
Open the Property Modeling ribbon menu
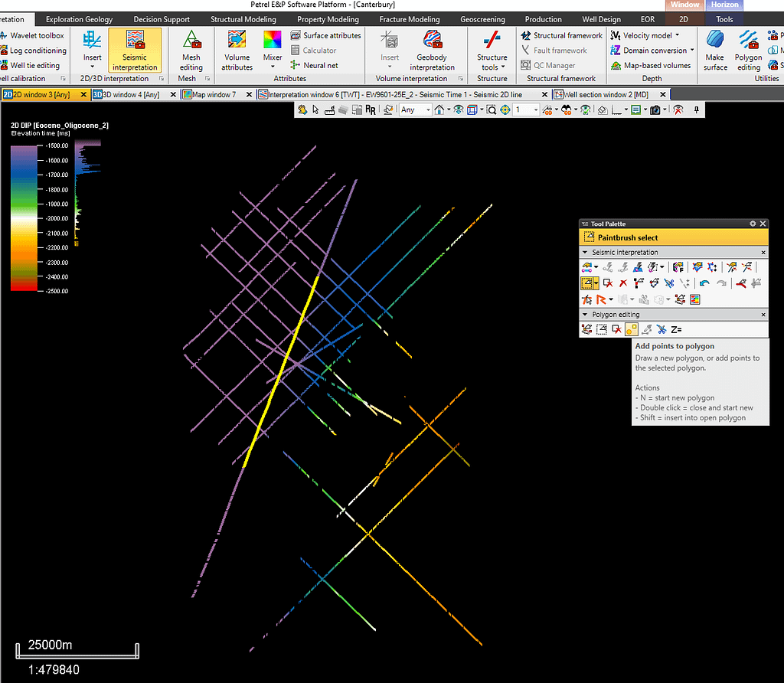(328, 18)
